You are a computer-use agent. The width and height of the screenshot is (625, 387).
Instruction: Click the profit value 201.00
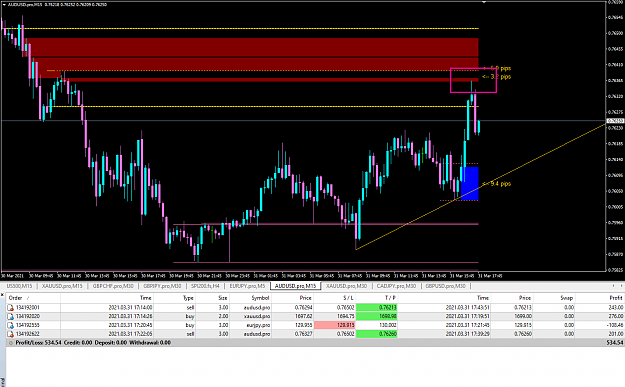(x=615, y=334)
